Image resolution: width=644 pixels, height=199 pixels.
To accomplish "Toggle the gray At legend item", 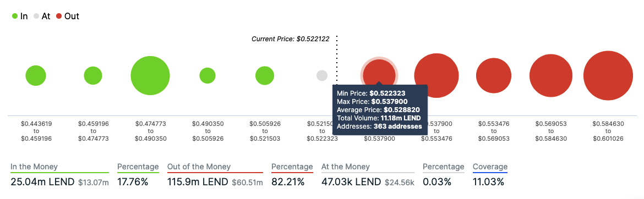I will click(42, 16).
